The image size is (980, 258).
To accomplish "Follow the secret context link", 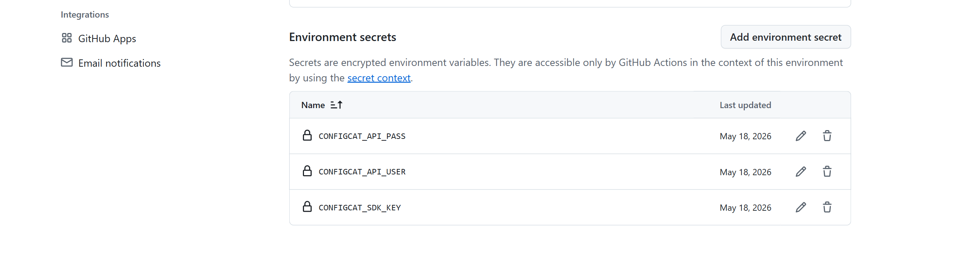I will point(379,78).
